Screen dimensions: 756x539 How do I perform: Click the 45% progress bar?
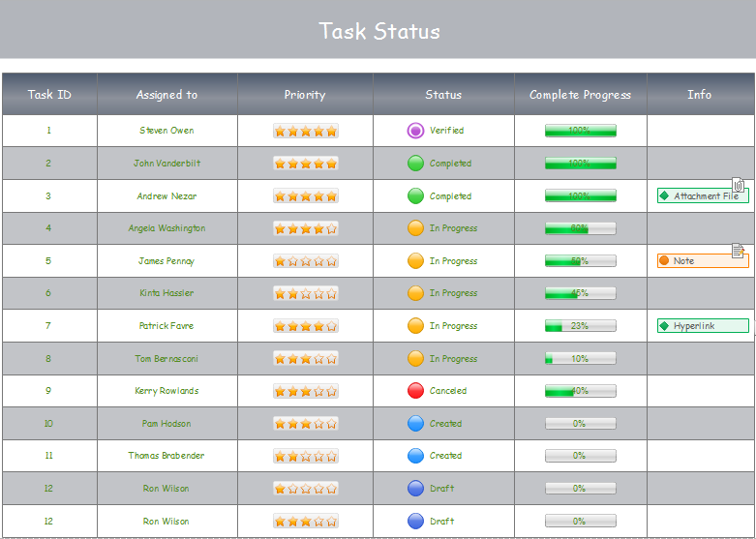(581, 293)
